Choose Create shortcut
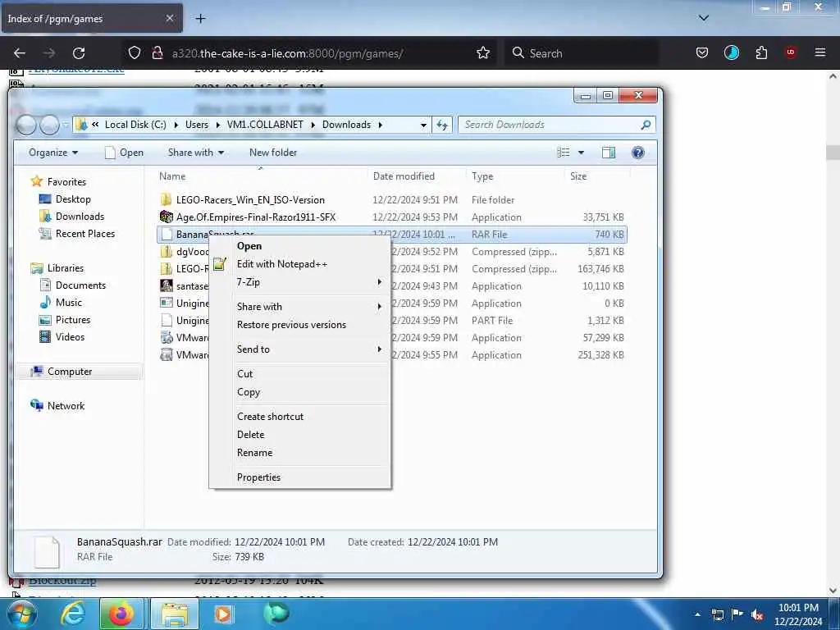Screen dimensions: 840x630 coord(270,417)
